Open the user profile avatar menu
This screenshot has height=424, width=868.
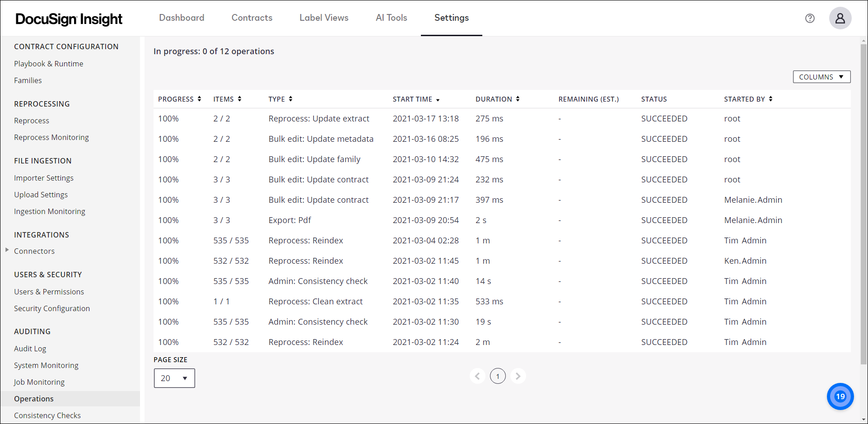pos(840,18)
